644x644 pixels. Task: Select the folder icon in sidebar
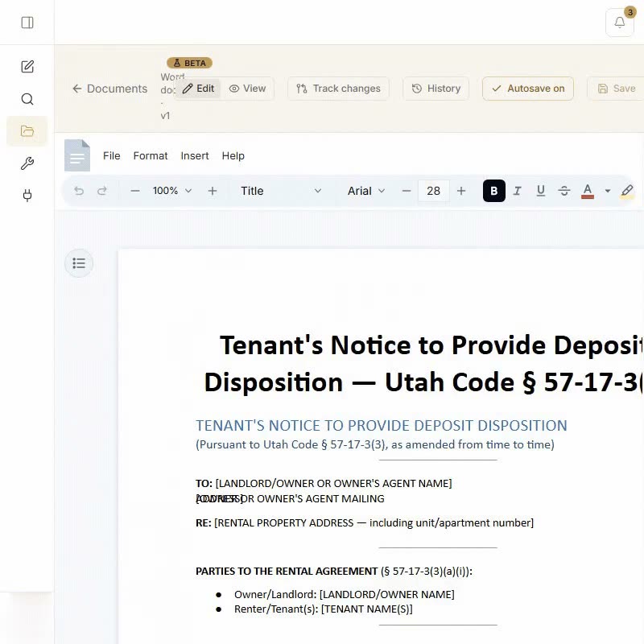tap(27, 131)
